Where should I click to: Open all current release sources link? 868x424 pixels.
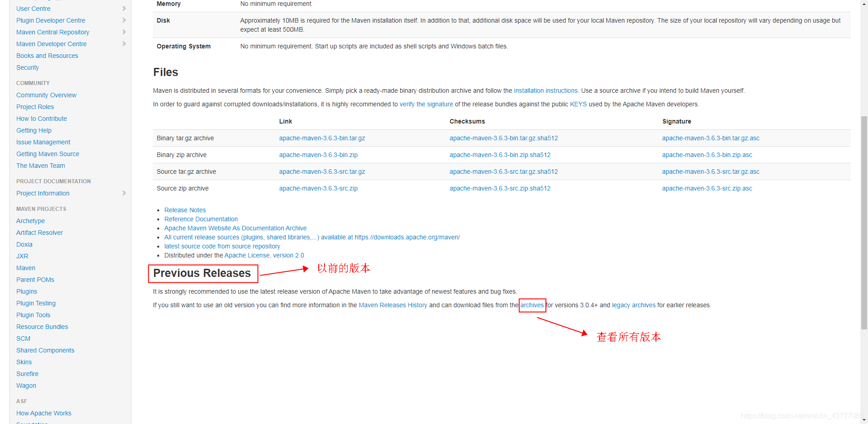click(312, 237)
